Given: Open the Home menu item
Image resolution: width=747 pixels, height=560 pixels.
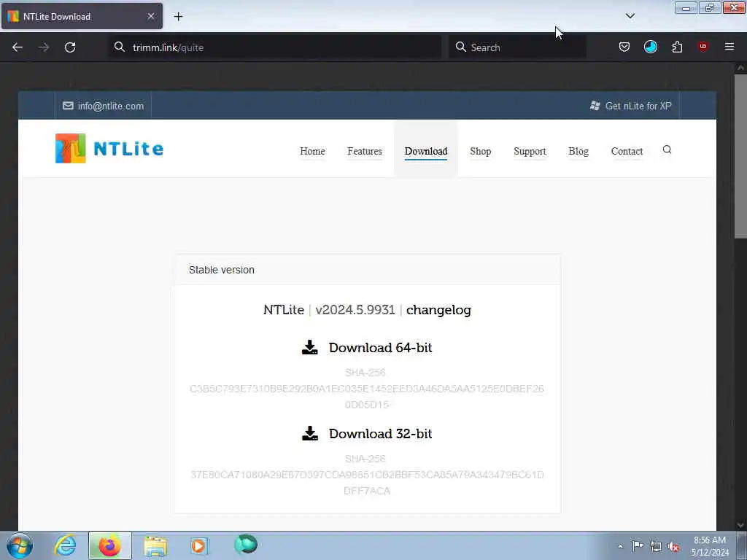Looking at the screenshot, I should tap(312, 151).
